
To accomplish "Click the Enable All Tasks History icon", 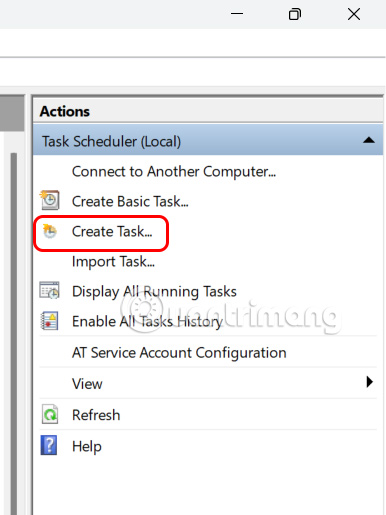I will [49, 321].
